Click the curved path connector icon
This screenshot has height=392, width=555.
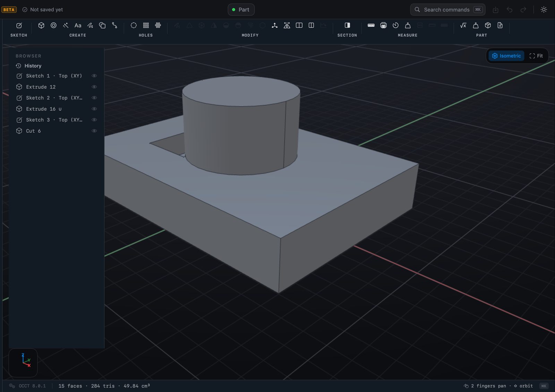[114, 25]
